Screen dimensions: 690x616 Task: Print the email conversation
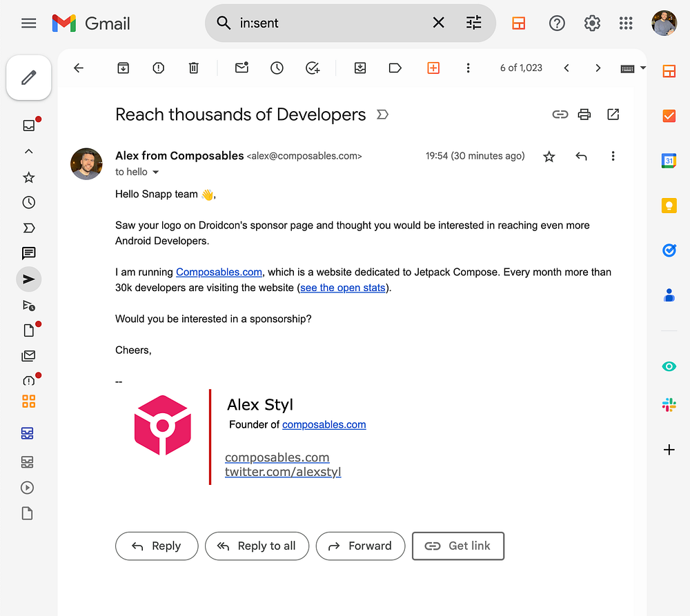[584, 115]
